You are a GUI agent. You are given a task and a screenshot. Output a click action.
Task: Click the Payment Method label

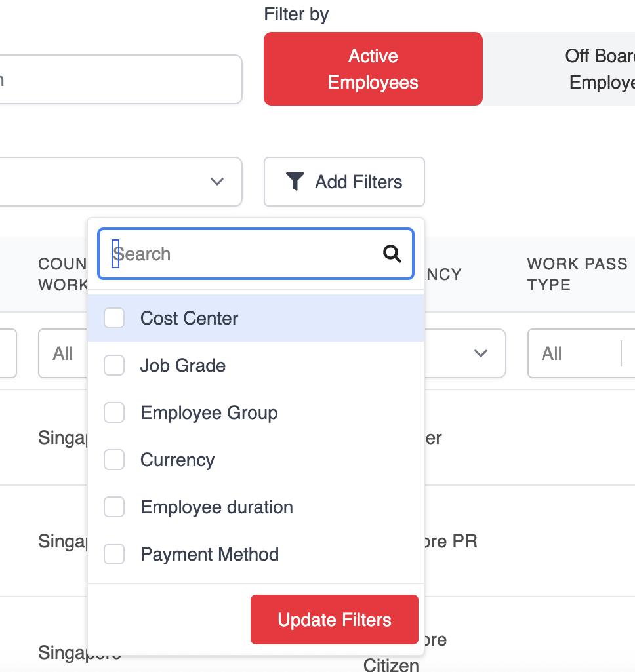[210, 554]
